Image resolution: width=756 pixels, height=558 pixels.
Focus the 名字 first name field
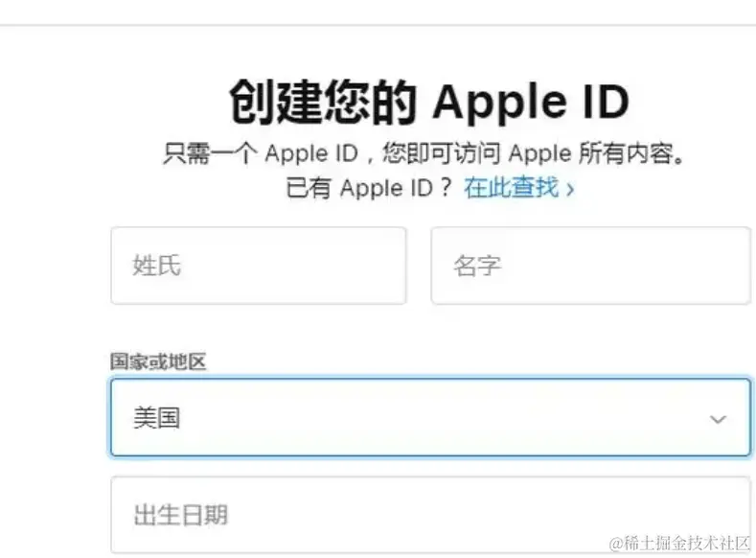pyautogui.click(x=590, y=266)
